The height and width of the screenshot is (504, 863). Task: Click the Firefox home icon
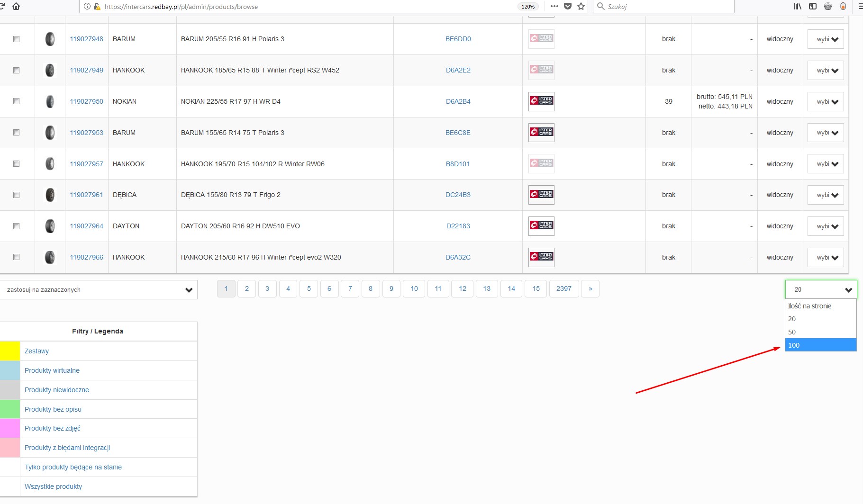pos(16,6)
